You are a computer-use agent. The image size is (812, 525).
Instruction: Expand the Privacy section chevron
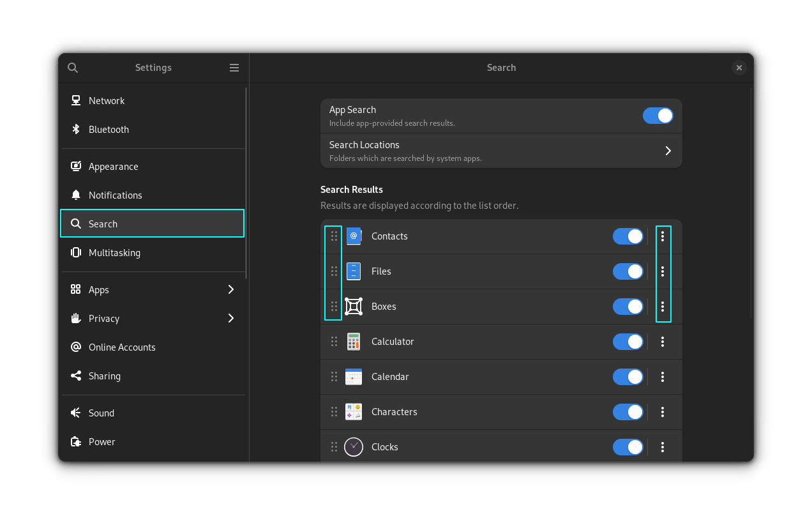(231, 319)
